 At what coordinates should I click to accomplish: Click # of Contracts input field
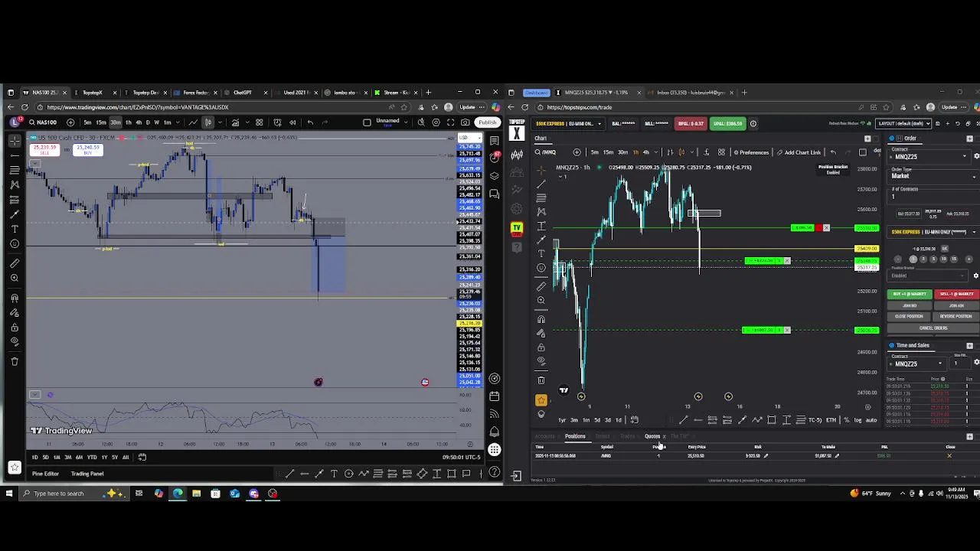(933, 197)
